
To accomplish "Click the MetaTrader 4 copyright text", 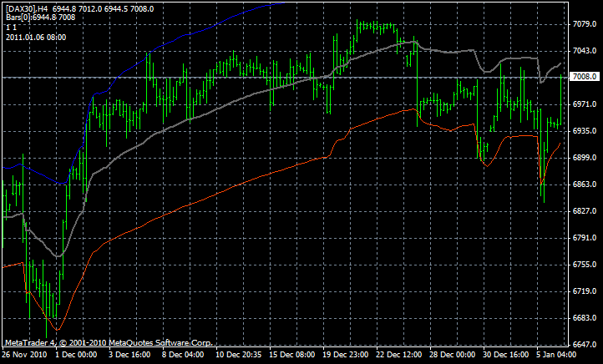I will (109, 343).
